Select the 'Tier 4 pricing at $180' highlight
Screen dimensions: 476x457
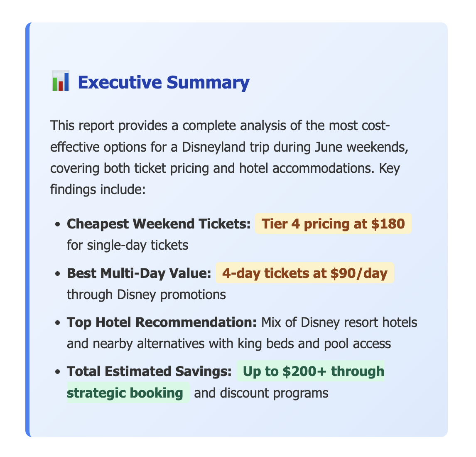point(333,224)
